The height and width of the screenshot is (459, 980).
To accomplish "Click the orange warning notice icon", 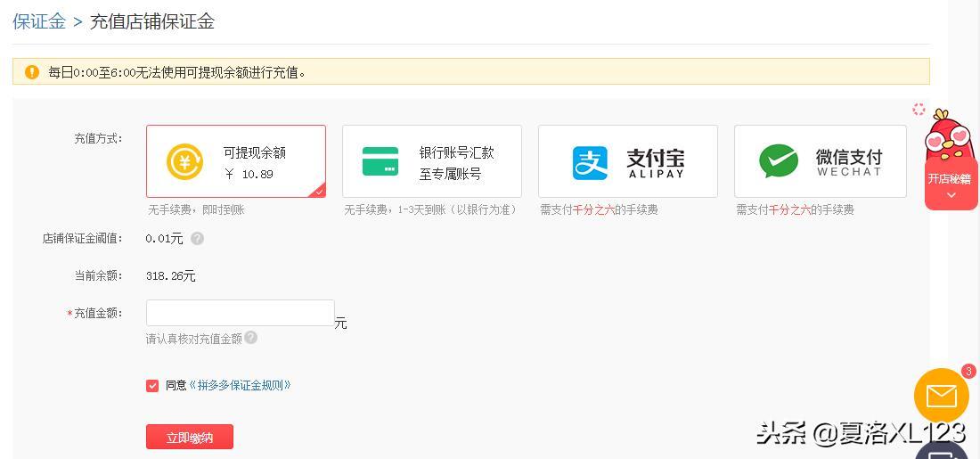I will (x=32, y=72).
